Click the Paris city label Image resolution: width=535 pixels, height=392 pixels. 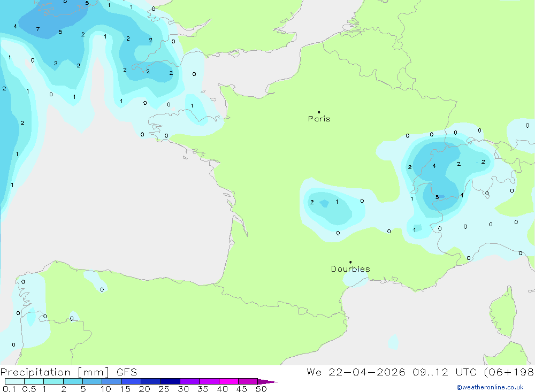319,119
